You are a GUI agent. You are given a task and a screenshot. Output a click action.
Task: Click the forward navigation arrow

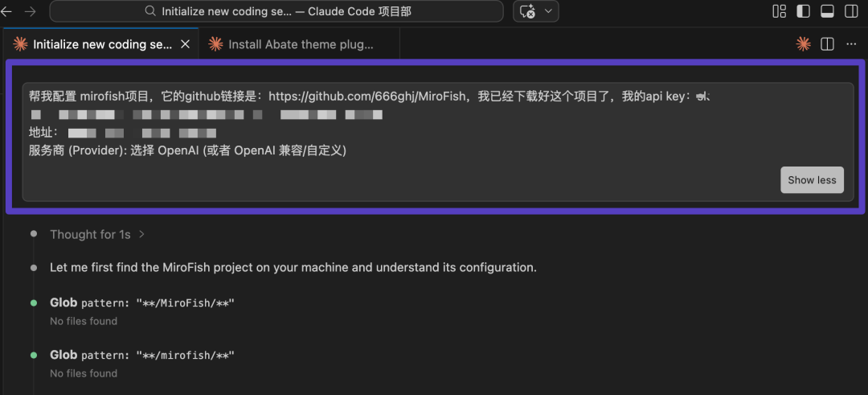click(x=30, y=11)
